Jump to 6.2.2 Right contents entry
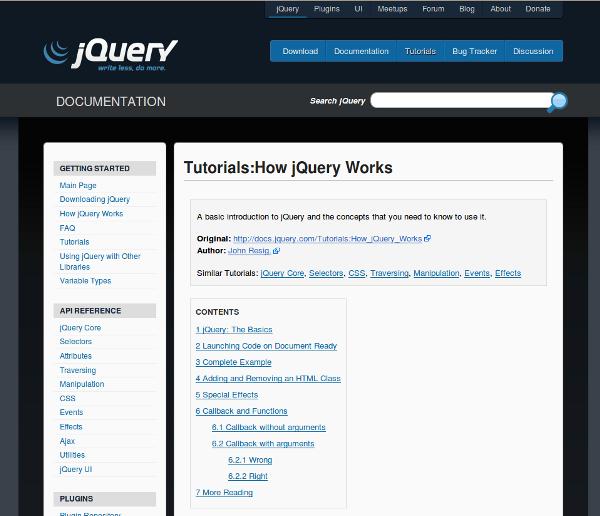This screenshot has height=516, width=600. click(x=248, y=476)
